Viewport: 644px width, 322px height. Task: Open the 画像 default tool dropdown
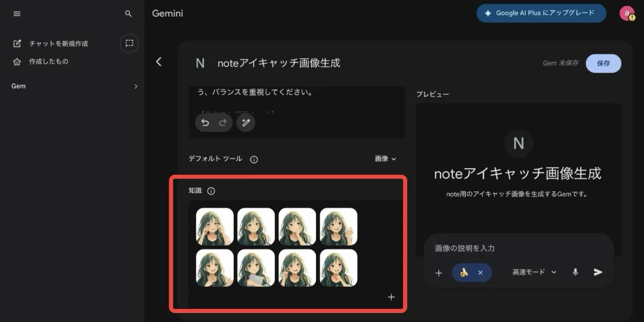[385, 159]
